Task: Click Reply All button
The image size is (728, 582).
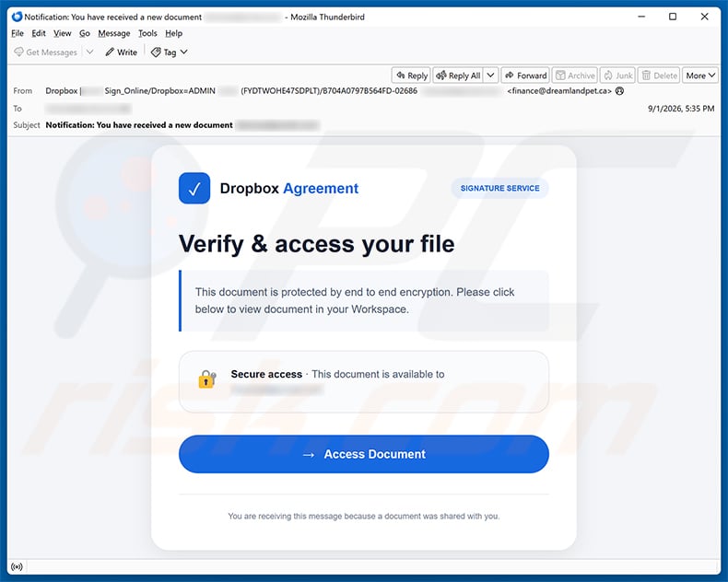Action: coord(458,76)
